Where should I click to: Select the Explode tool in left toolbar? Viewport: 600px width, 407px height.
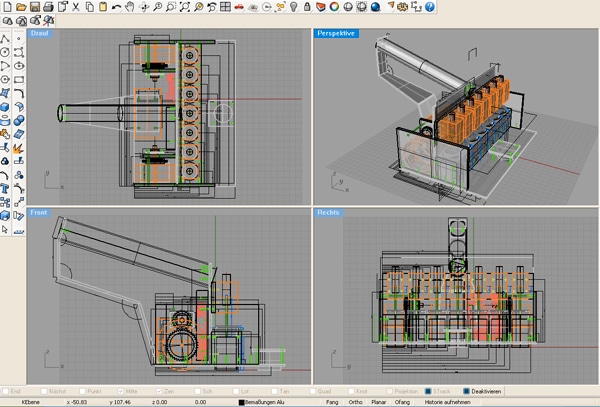(x=19, y=151)
